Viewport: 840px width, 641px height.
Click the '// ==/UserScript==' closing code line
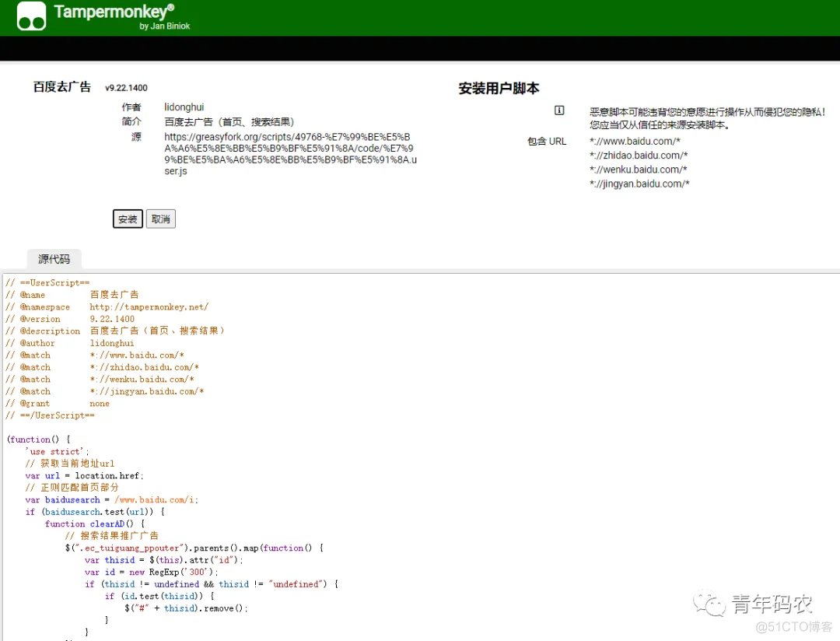(50, 415)
